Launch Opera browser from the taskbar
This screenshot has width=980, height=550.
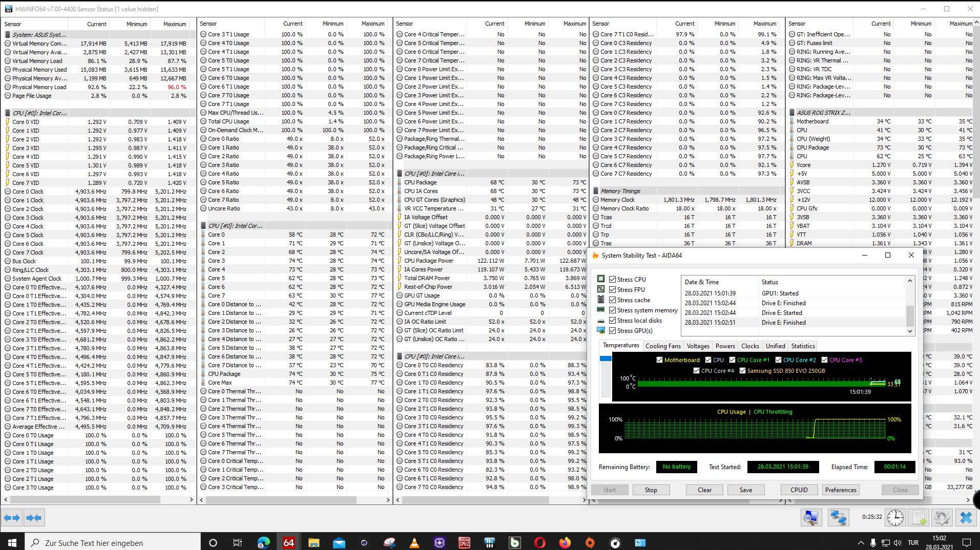click(x=540, y=542)
